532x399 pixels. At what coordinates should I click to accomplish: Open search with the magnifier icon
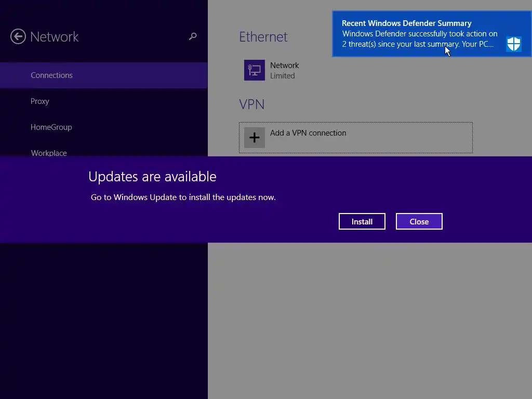(193, 36)
